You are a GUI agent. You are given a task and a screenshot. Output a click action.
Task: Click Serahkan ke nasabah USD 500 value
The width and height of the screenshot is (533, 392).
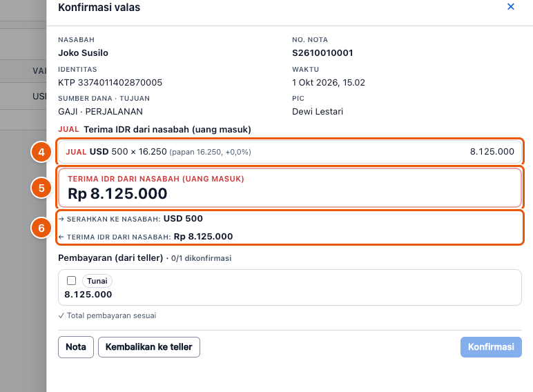click(183, 218)
